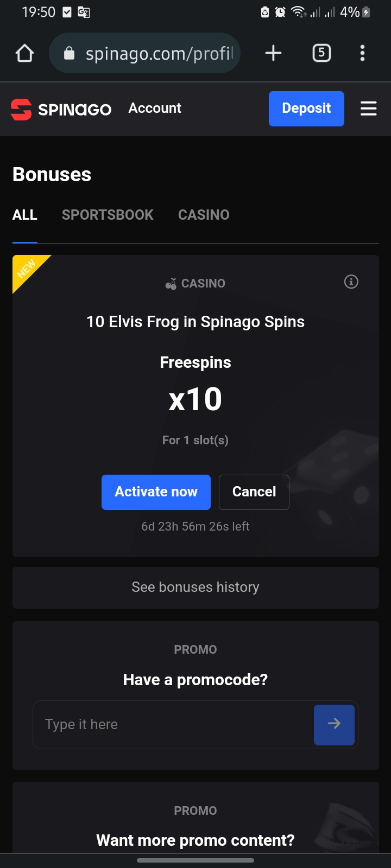
Task: Click the Deposit button
Action: [306, 108]
